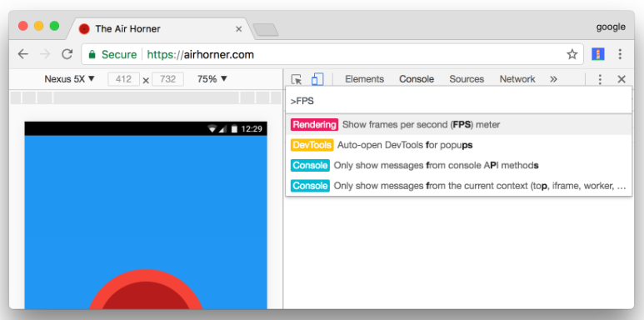Close The Air Horner tab
Viewport: 644px width, 320px height.
238,29
